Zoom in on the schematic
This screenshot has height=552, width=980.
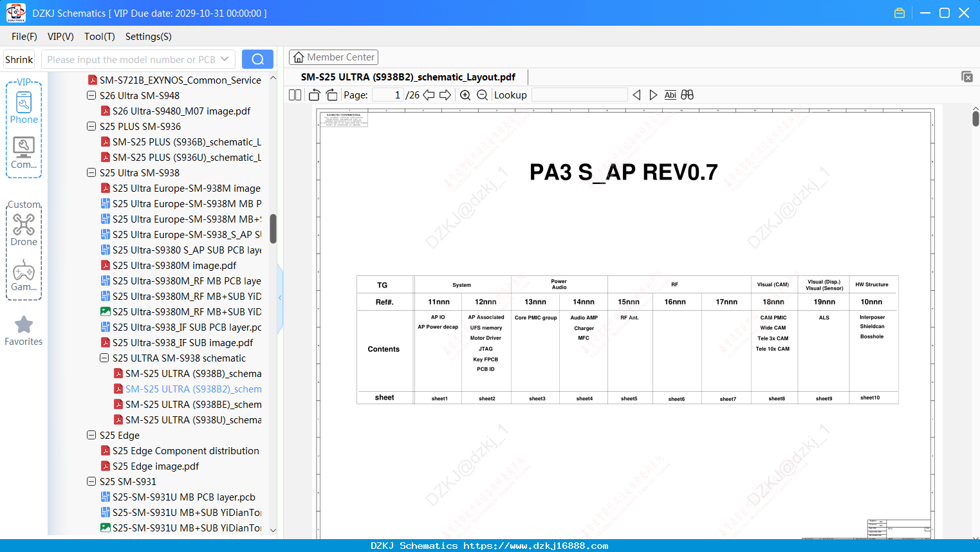[465, 95]
